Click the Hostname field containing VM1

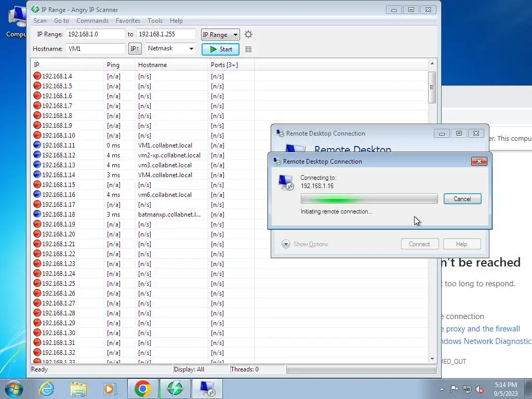point(96,48)
